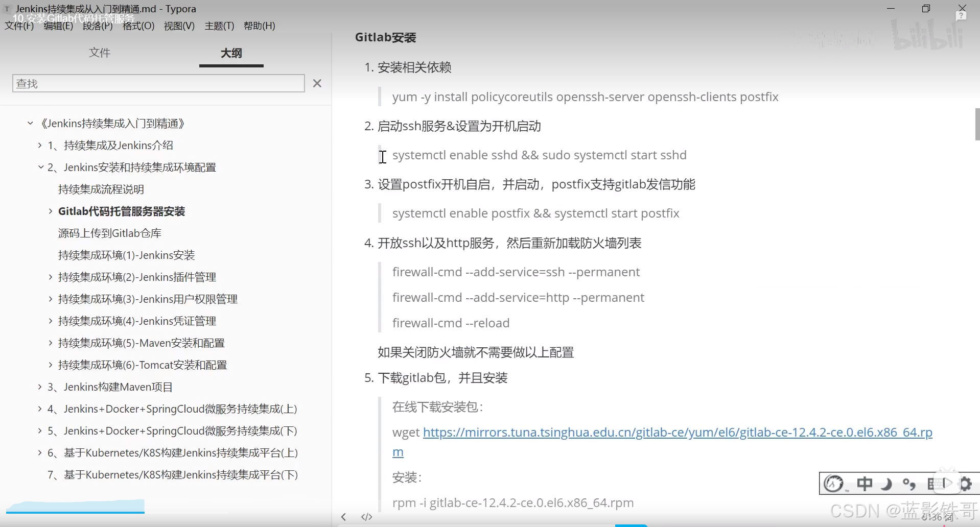
Task: Click the Typora icon in title bar
Action: [7, 9]
